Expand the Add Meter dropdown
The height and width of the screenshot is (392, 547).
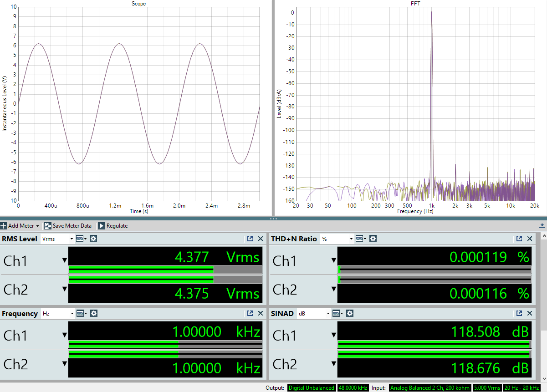pyautogui.click(x=37, y=226)
